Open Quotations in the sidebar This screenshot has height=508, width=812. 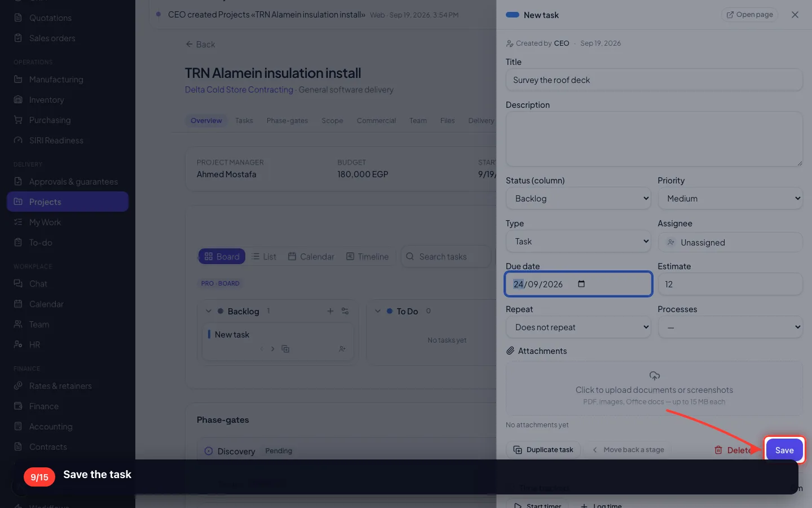coord(68,18)
